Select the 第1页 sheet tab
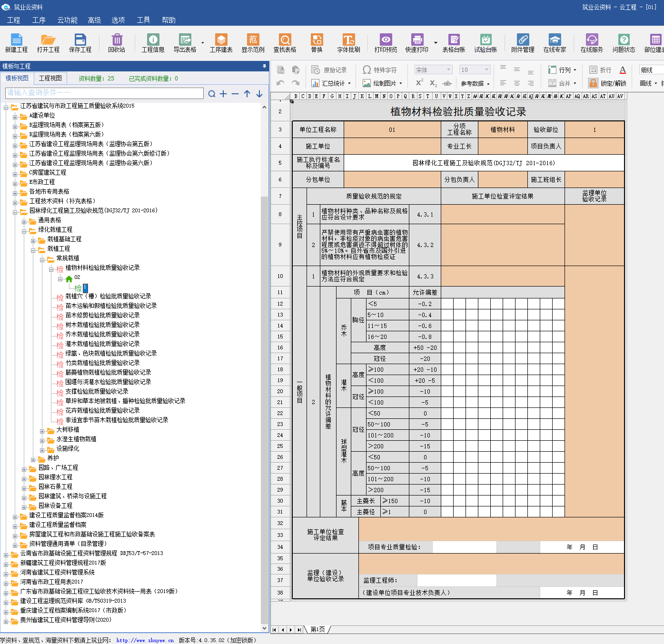This screenshot has height=644, width=664. coord(317,629)
